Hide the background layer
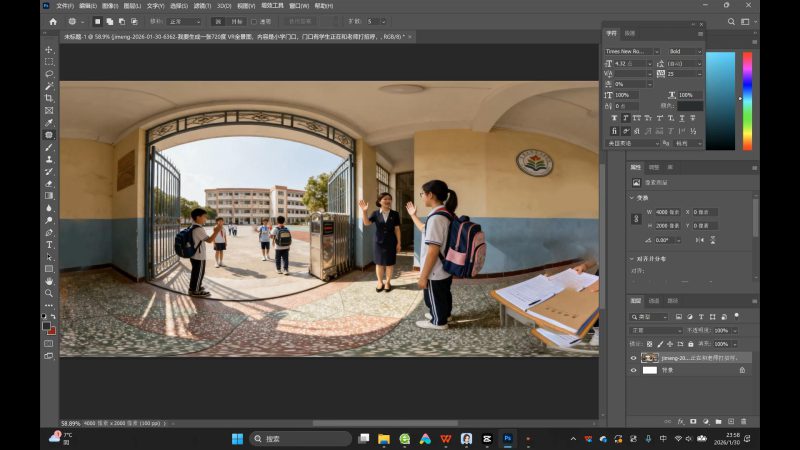The image size is (800, 450). click(634, 370)
